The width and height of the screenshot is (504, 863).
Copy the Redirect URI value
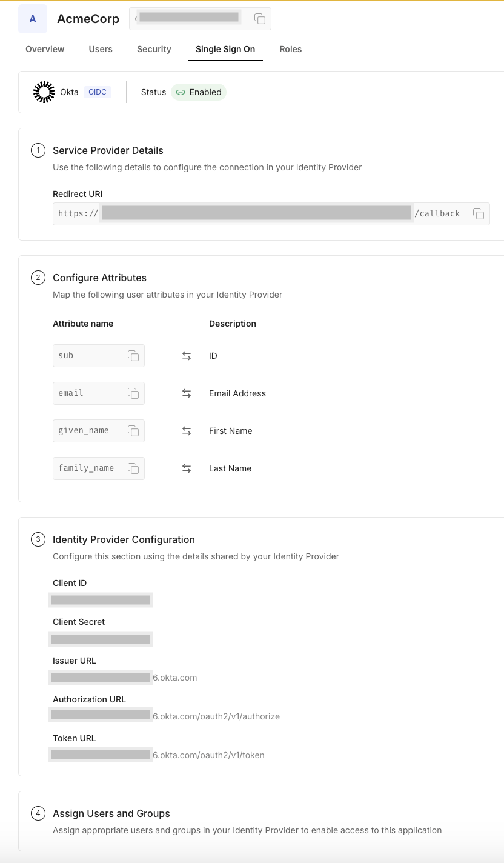pos(478,213)
